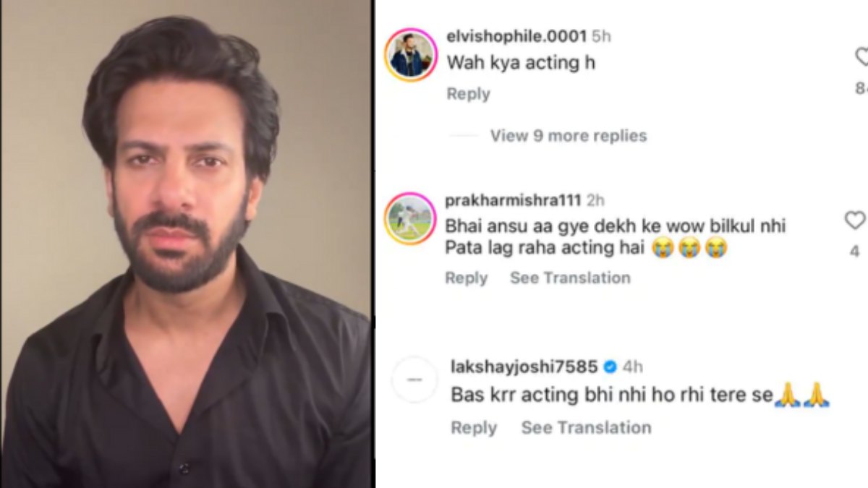
Task: Click the '5h' timestamp on first comment
Action: click(x=601, y=35)
